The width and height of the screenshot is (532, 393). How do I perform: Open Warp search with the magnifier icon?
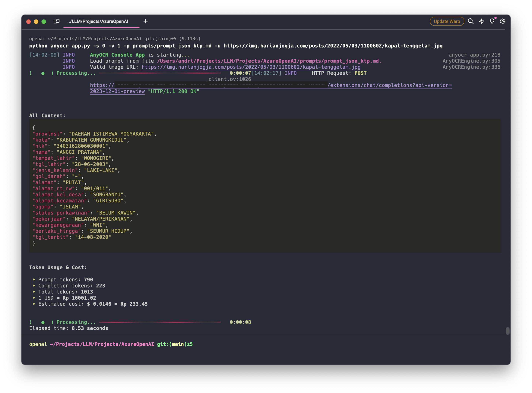[x=471, y=21]
